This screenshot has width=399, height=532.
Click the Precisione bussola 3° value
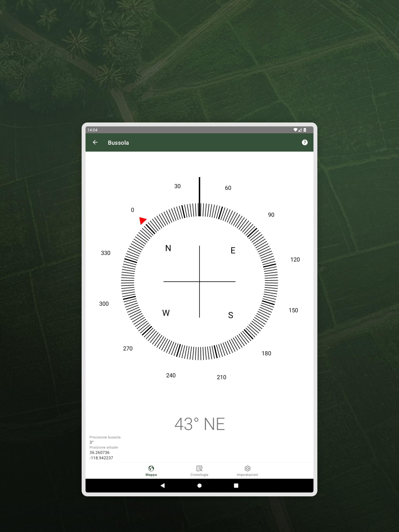click(x=91, y=442)
